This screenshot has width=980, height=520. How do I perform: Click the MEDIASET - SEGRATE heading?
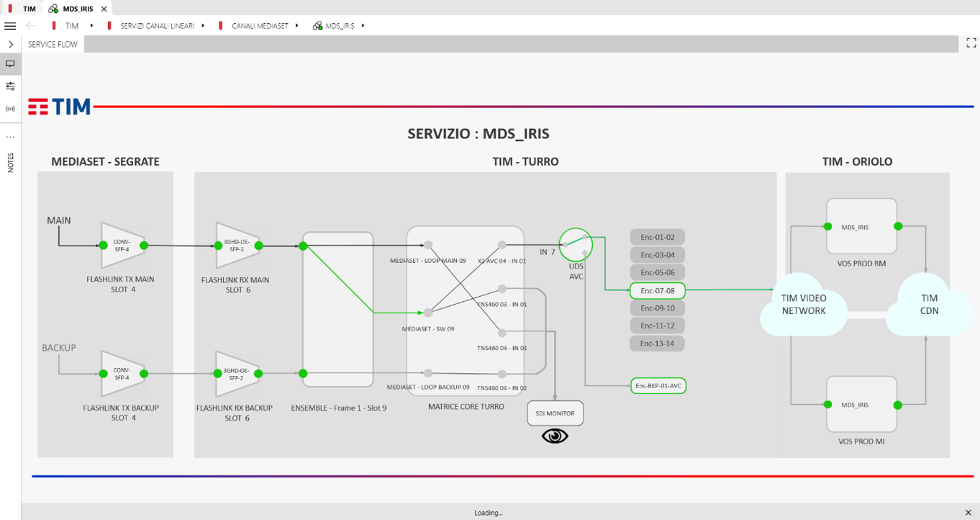(105, 161)
